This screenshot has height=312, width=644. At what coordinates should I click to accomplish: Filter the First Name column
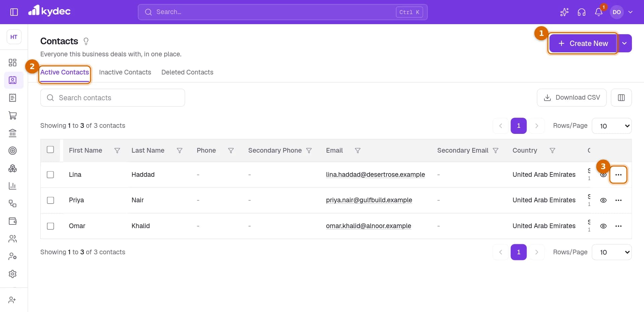click(x=117, y=151)
